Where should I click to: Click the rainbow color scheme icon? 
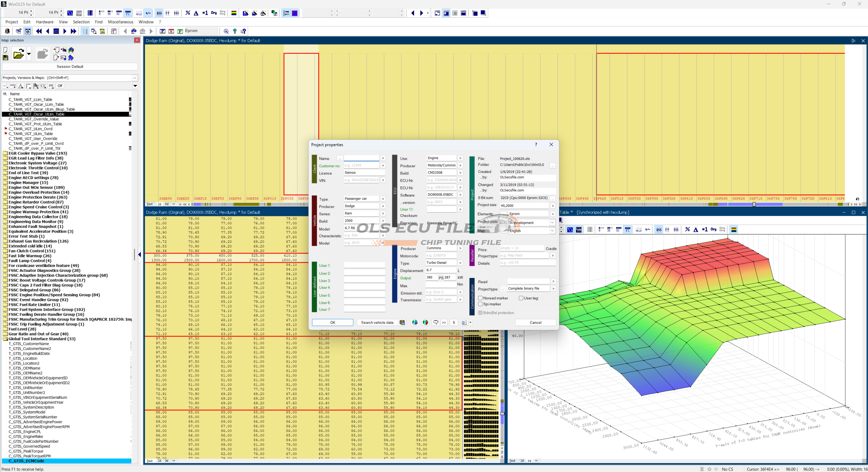234,13
